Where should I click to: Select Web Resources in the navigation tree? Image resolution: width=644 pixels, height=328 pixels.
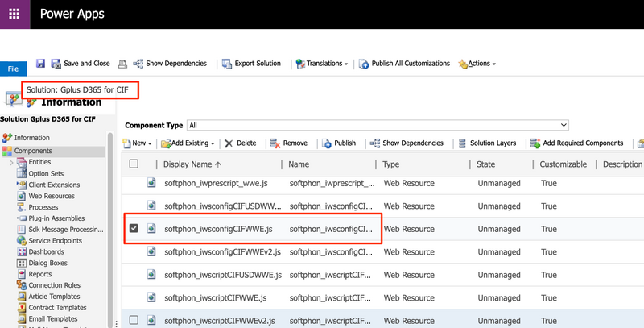coord(52,196)
